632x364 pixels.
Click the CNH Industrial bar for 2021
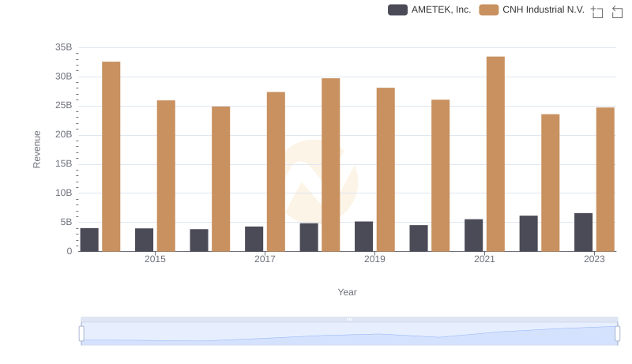[495, 154]
